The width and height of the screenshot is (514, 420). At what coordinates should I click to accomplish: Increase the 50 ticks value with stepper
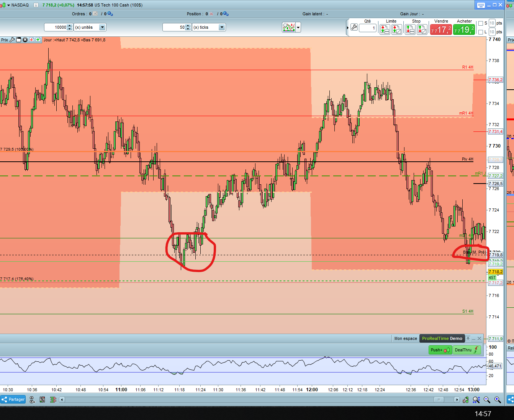188,26
